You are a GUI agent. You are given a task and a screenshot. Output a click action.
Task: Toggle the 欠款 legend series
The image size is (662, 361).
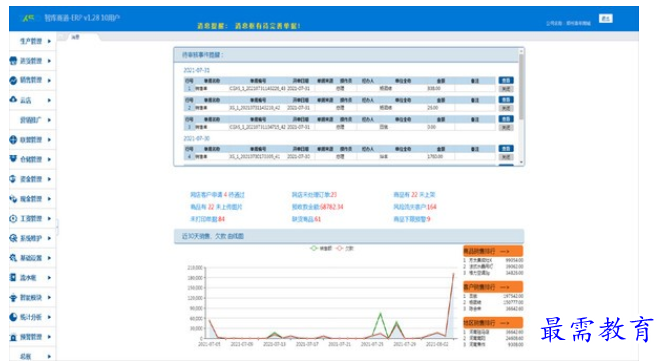(345, 248)
